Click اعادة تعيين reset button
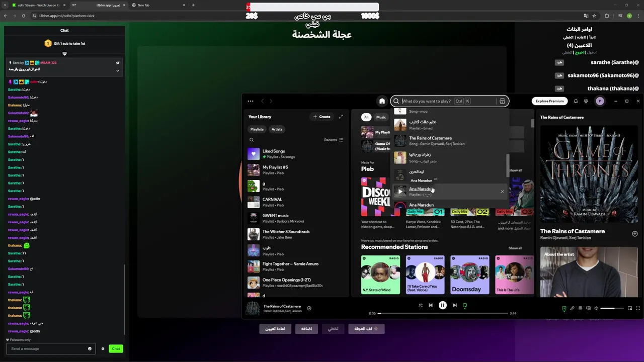644x362 pixels. point(275,329)
